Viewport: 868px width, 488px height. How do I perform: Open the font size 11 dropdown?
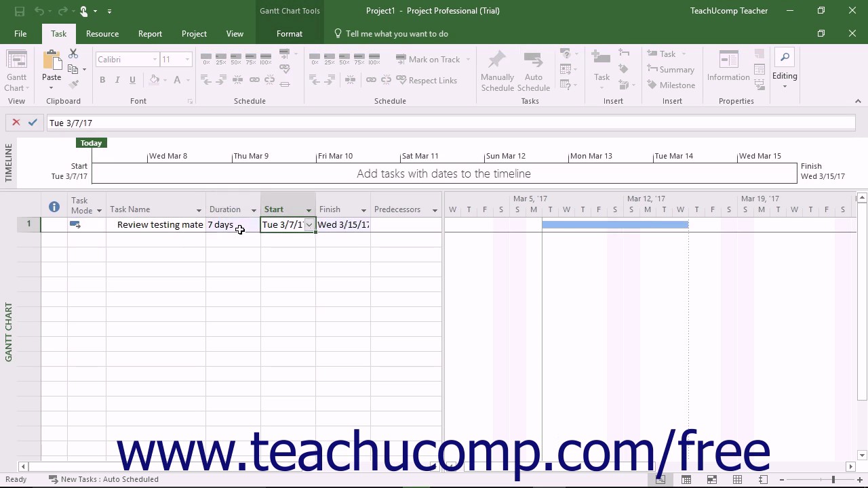point(187,60)
